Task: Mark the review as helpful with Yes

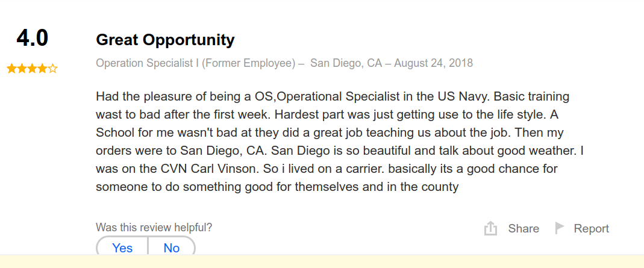Action: click(x=122, y=248)
